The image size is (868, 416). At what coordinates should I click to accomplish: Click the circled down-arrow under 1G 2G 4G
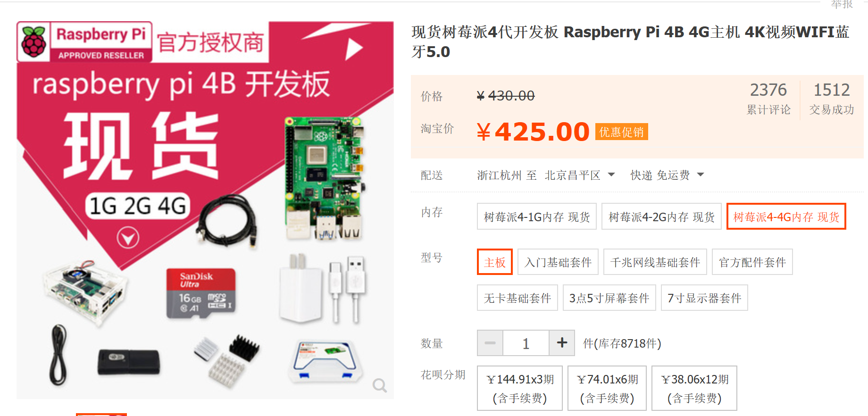coord(128,237)
